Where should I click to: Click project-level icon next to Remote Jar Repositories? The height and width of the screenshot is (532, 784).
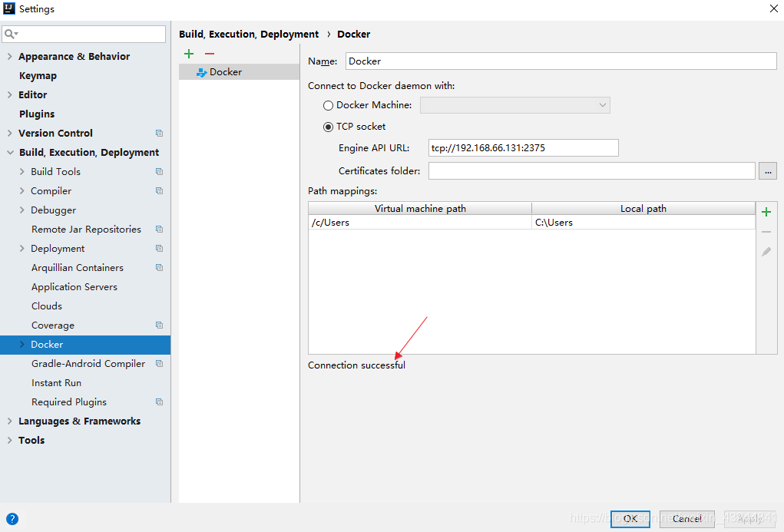coord(159,229)
